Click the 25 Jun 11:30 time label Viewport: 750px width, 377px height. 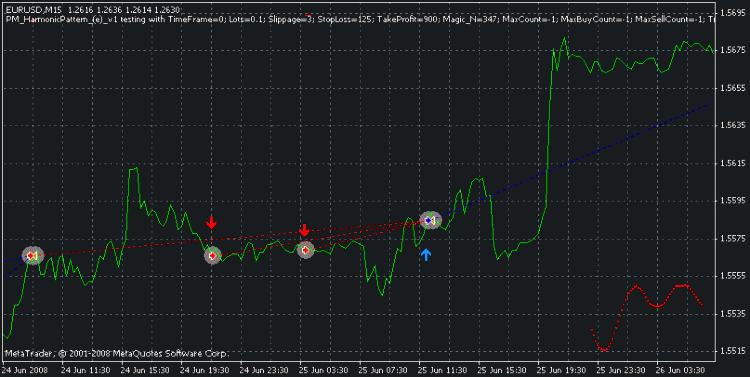pos(443,370)
